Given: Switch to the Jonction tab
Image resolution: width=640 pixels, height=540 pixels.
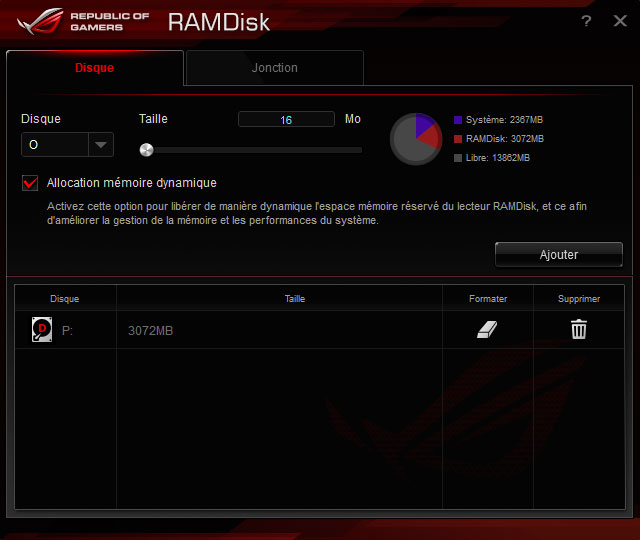Looking at the screenshot, I should click(x=274, y=68).
